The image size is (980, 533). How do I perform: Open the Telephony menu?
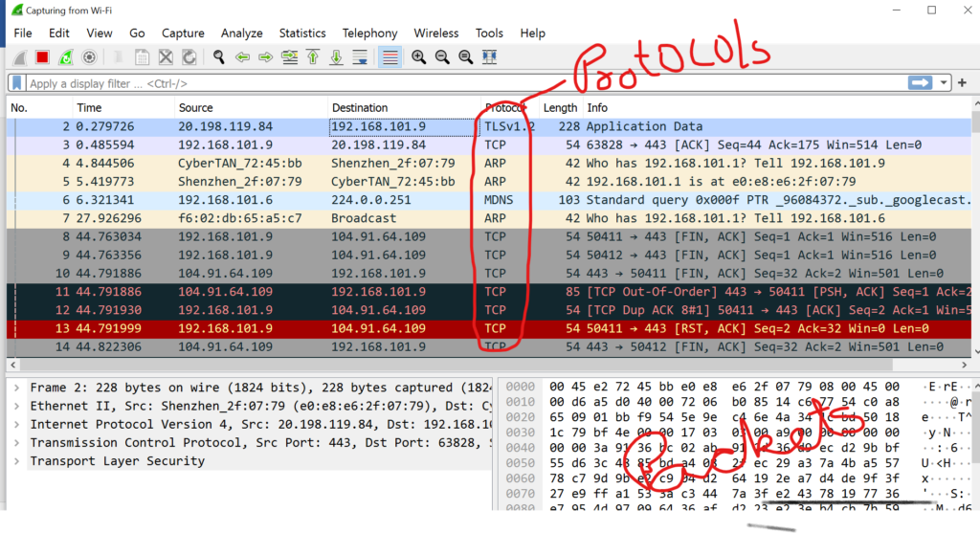click(369, 33)
